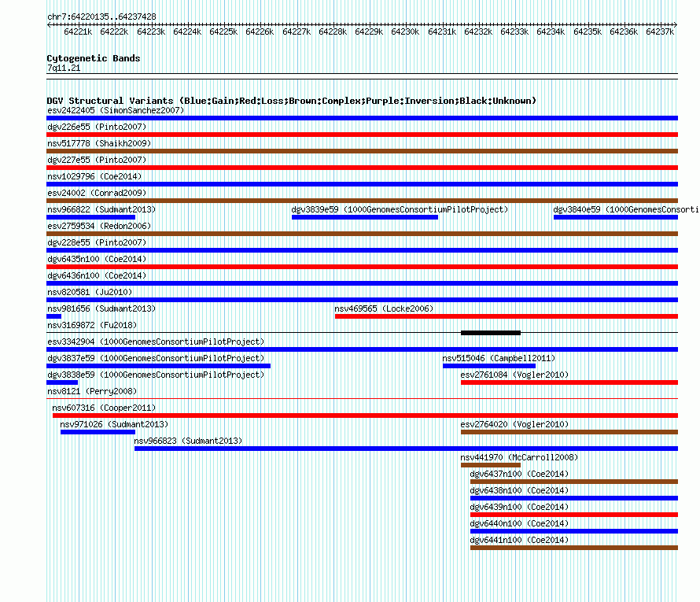The width and height of the screenshot is (700, 602).
Task: Select the dgv226e55 (Pinto2007) red bar
Action: 362,135
